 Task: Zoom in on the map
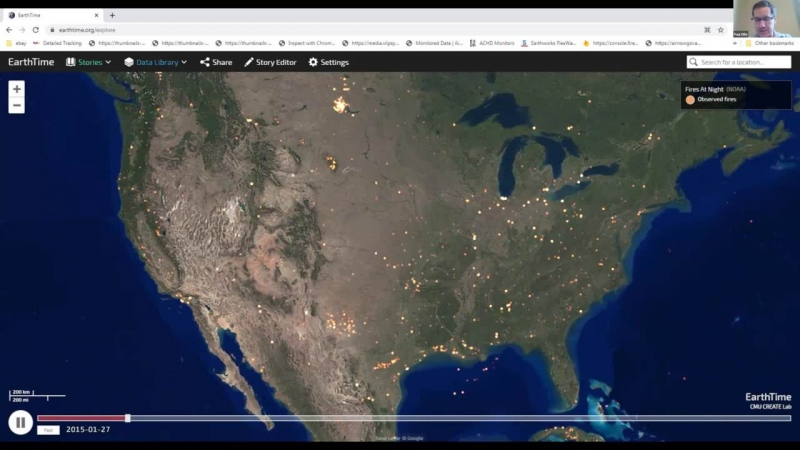tap(17, 89)
